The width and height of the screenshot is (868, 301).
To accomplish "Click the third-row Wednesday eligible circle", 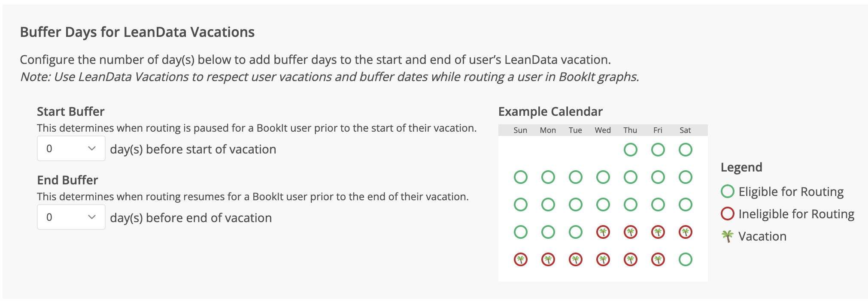I will [x=603, y=205].
